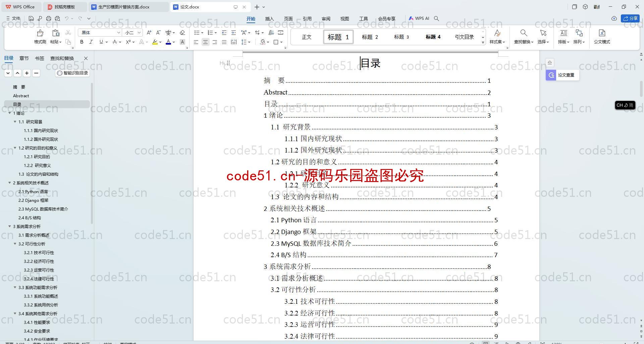The image size is (644, 344).
Task: Open Print Preview icon
Action: pyautogui.click(x=57, y=18)
